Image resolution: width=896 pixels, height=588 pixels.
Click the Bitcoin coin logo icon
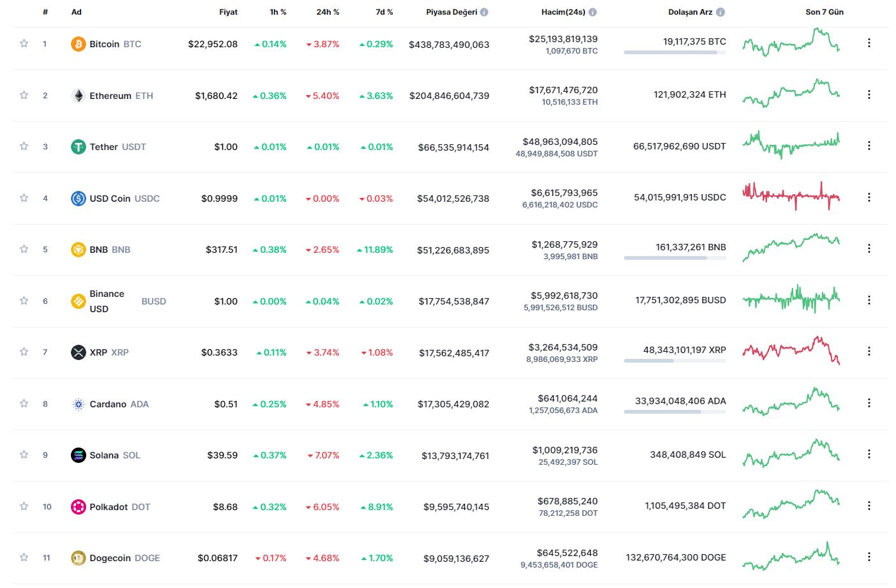pyautogui.click(x=78, y=44)
